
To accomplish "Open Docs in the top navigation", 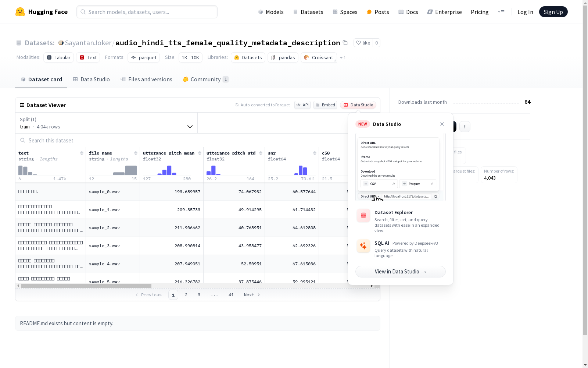I will pos(408,12).
